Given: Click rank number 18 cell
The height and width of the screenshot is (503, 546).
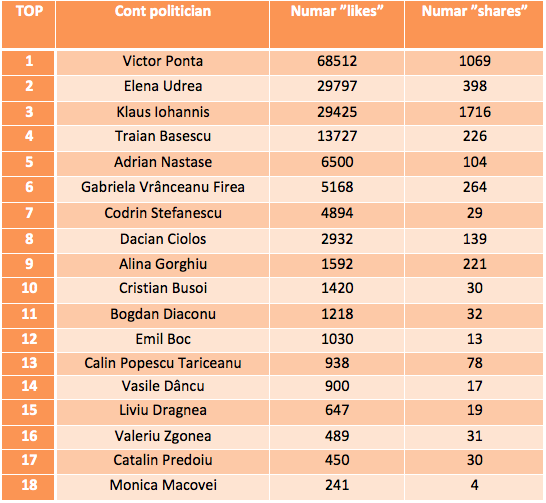Looking at the screenshot, I should [x=28, y=487].
